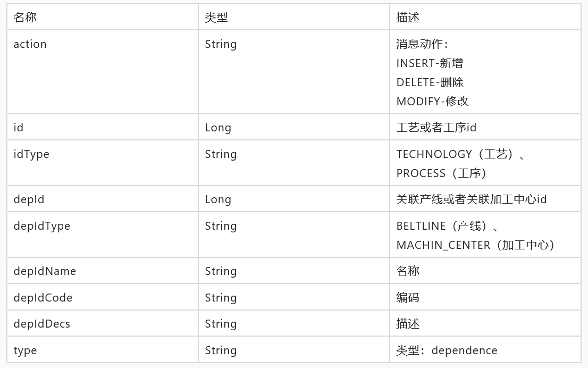Click the 名称 column header

25,17
